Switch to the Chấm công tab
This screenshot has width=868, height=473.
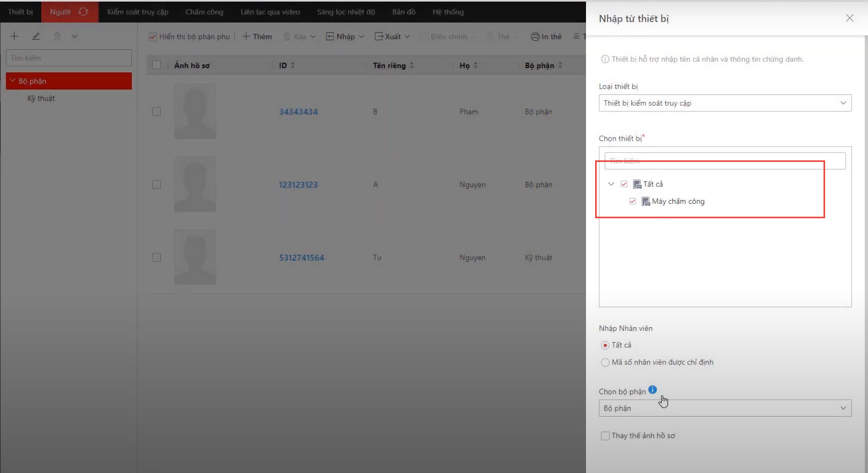[204, 12]
